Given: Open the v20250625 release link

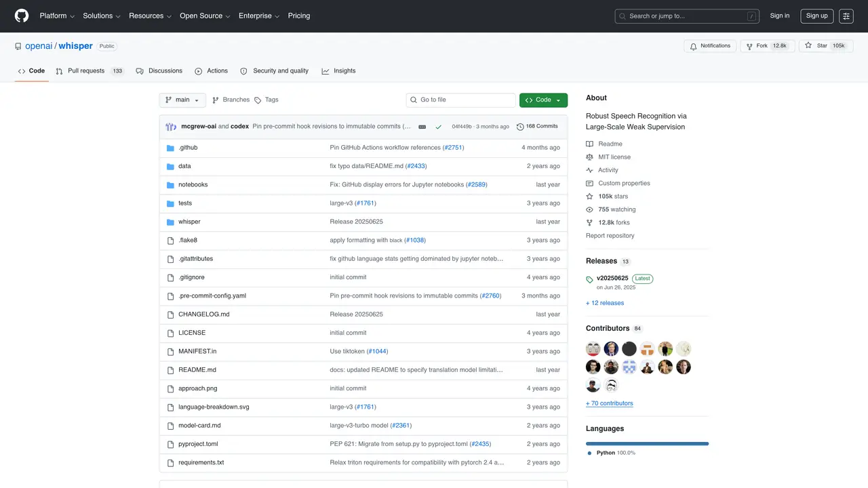Looking at the screenshot, I should pyautogui.click(x=612, y=279).
